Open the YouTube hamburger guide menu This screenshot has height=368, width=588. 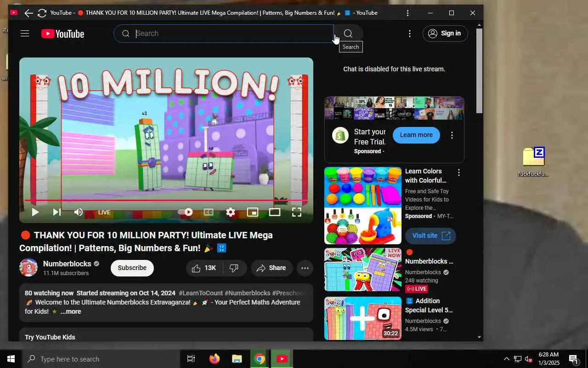pyautogui.click(x=25, y=34)
